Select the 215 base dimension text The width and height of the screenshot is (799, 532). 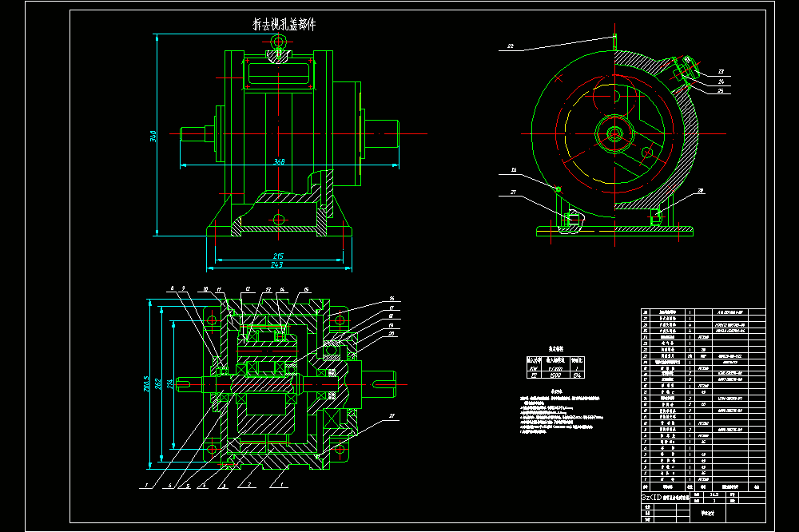(x=278, y=256)
